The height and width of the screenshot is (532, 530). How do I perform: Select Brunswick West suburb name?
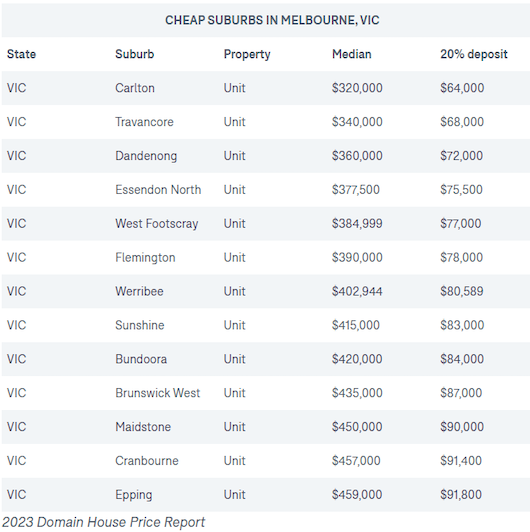(x=157, y=393)
